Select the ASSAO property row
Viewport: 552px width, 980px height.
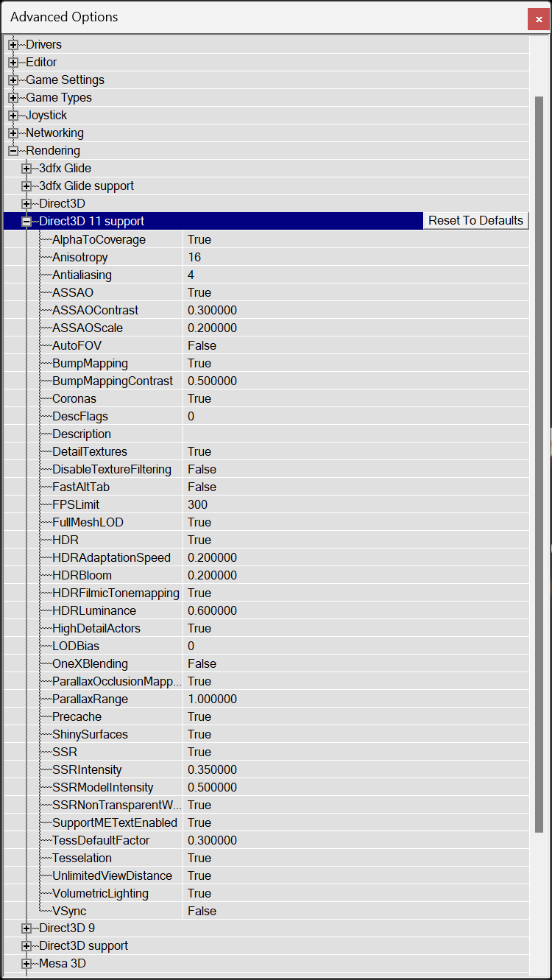click(x=266, y=292)
